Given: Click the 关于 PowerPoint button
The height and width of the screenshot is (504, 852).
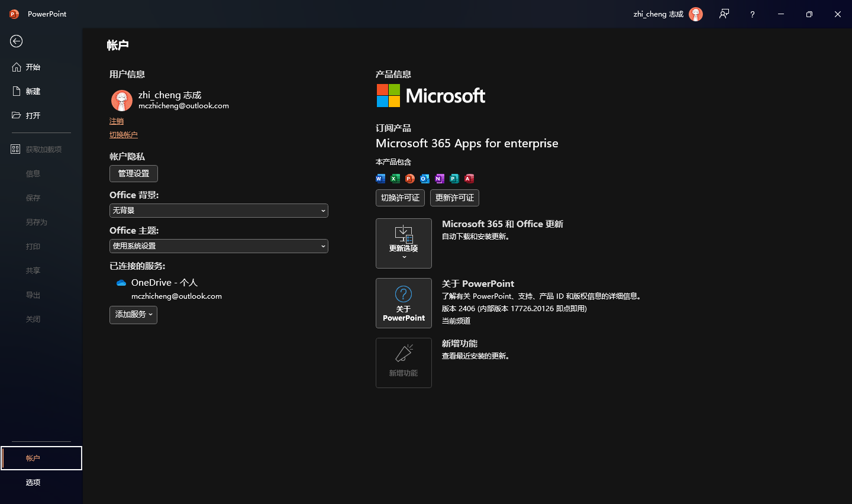Looking at the screenshot, I should click(x=404, y=303).
